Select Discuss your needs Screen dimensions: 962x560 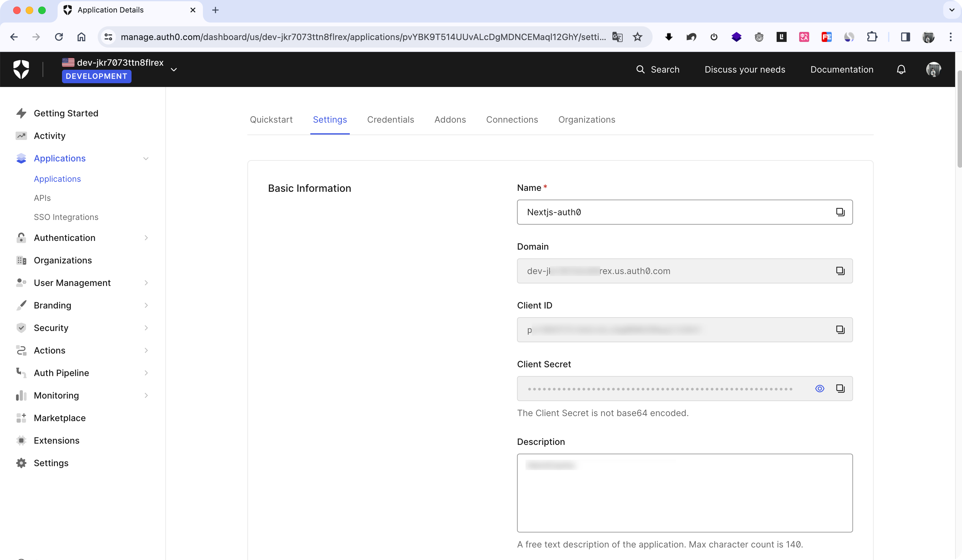pyautogui.click(x=745, y=69)
